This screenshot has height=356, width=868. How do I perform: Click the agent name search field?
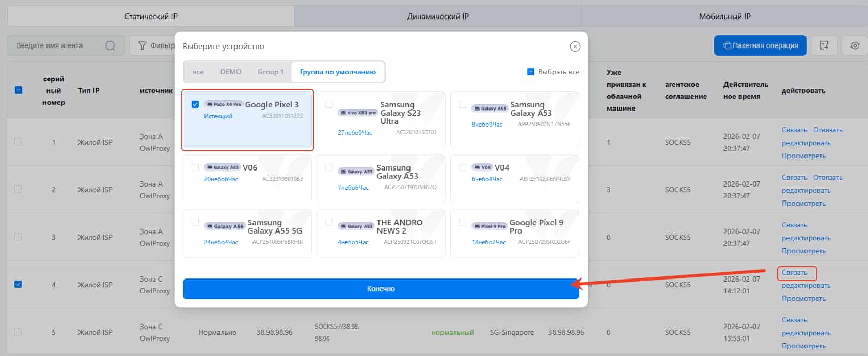57,45
